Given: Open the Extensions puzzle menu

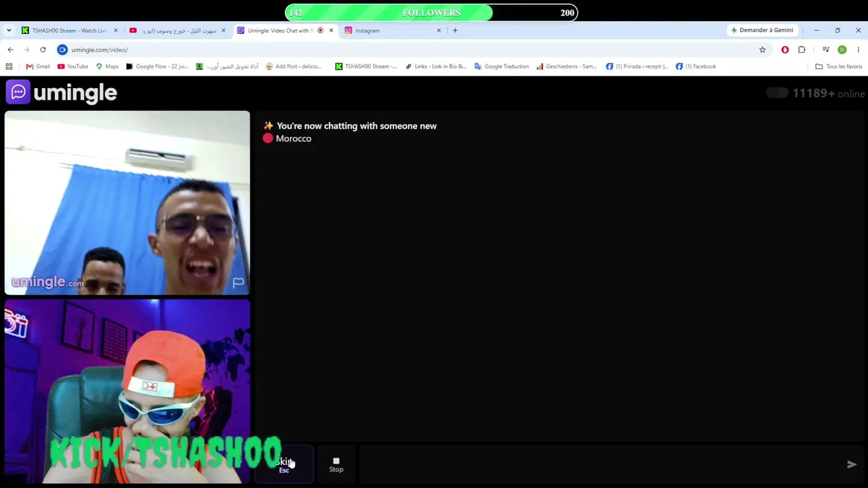Looking at the screenshot, I should pos(802,49).
